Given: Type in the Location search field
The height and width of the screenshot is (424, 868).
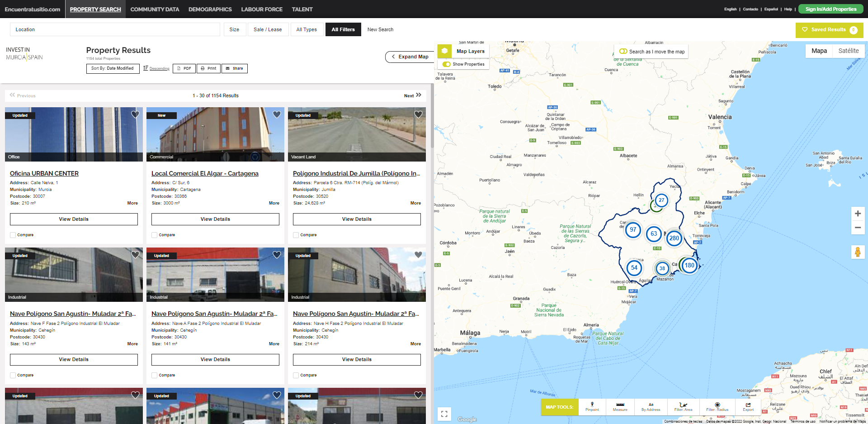Looking at the screenshot, I should (x=115, y=29).
